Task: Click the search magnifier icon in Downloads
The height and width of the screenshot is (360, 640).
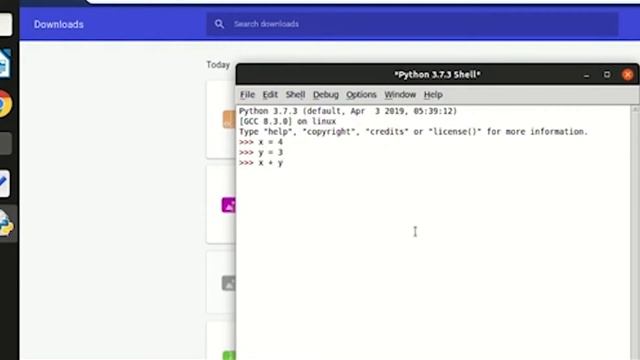Action: click(x=219, y=24)
